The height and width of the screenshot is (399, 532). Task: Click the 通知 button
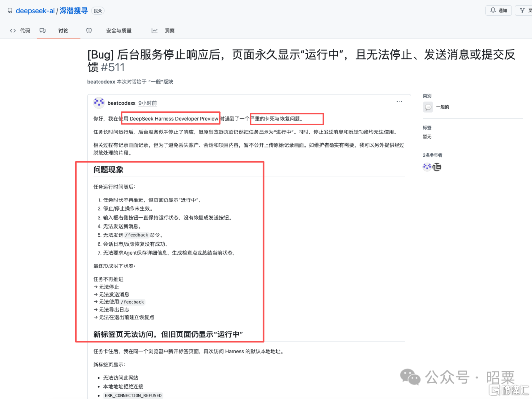[x=499, y=10]
